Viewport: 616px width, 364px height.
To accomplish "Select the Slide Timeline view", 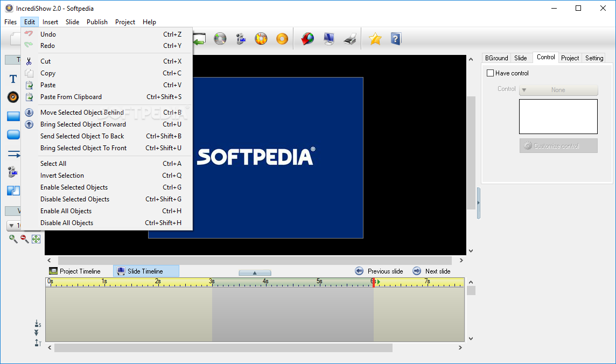I will (146, 271).
